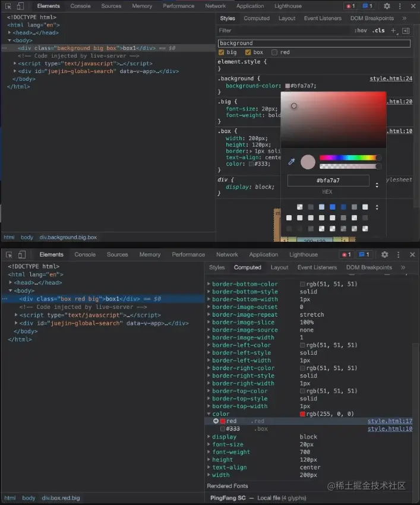Show more tabs chevron in top Styles pane
The image size is (420, 505).
(404, 18)
